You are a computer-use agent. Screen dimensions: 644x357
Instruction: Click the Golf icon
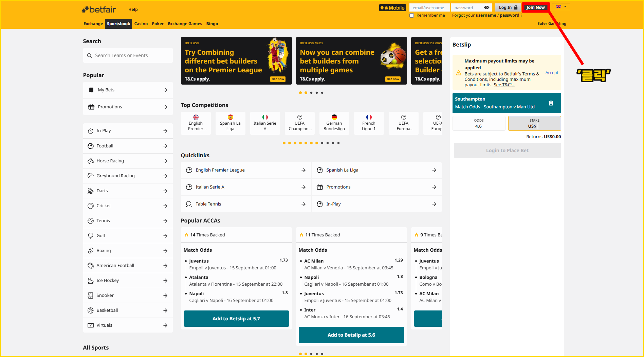pos(91,236)
